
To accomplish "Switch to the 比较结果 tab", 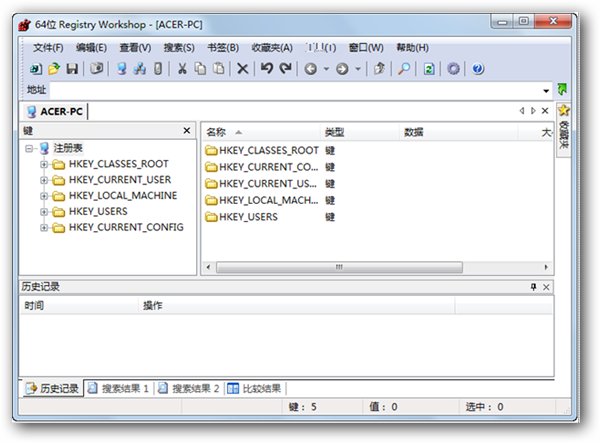I will point(254,388).
